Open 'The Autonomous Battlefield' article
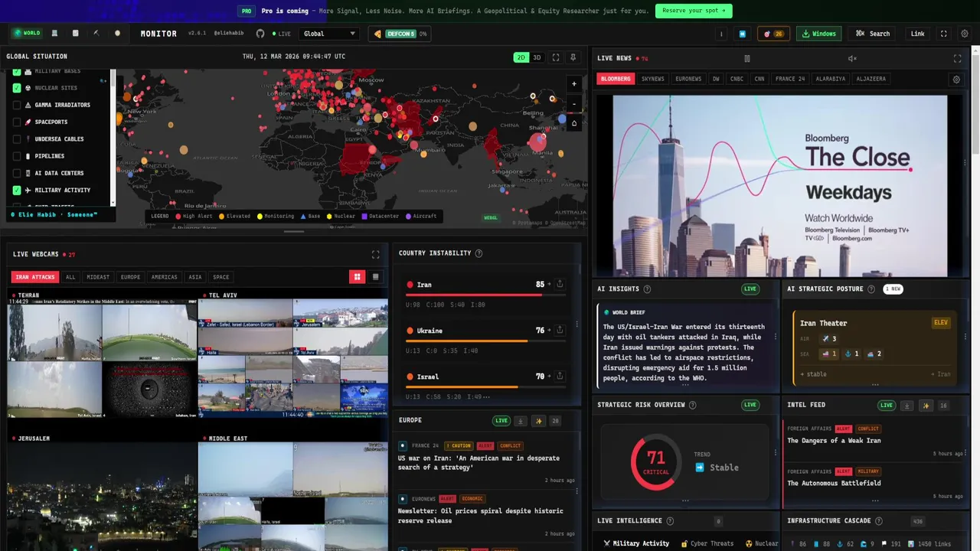Screen dimensions: 980x551 coord(834,484)
